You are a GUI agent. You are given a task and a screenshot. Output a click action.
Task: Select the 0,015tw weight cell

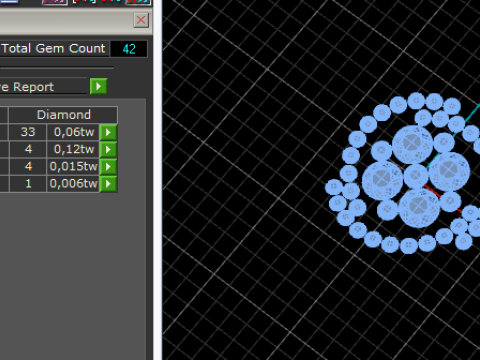(x=73, y=166)
